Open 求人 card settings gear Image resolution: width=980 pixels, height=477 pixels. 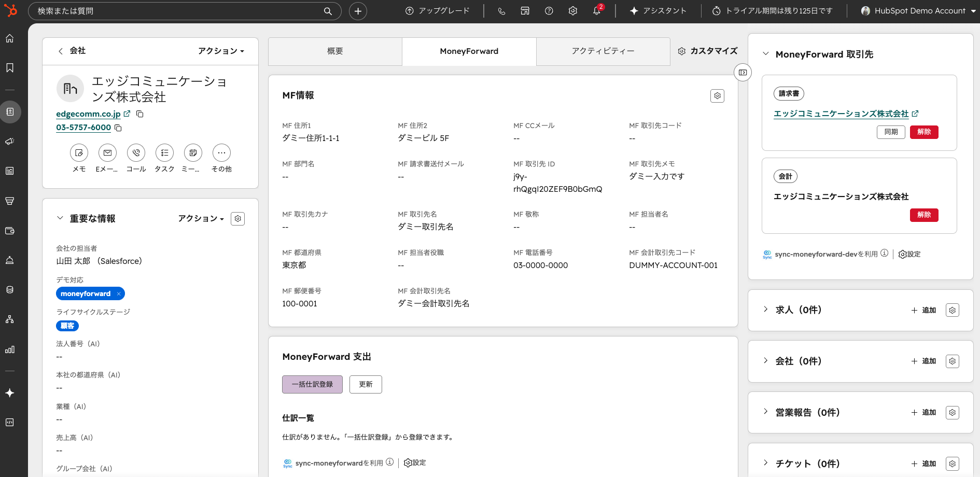pos(953,310)
